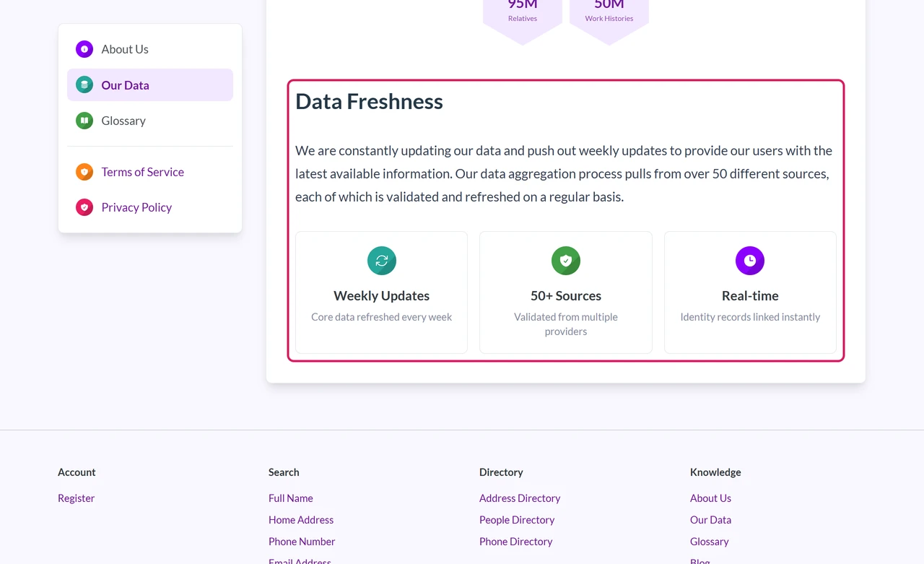Click the purple About Us info icon
The image size is (924, 564).
[84, 49]
